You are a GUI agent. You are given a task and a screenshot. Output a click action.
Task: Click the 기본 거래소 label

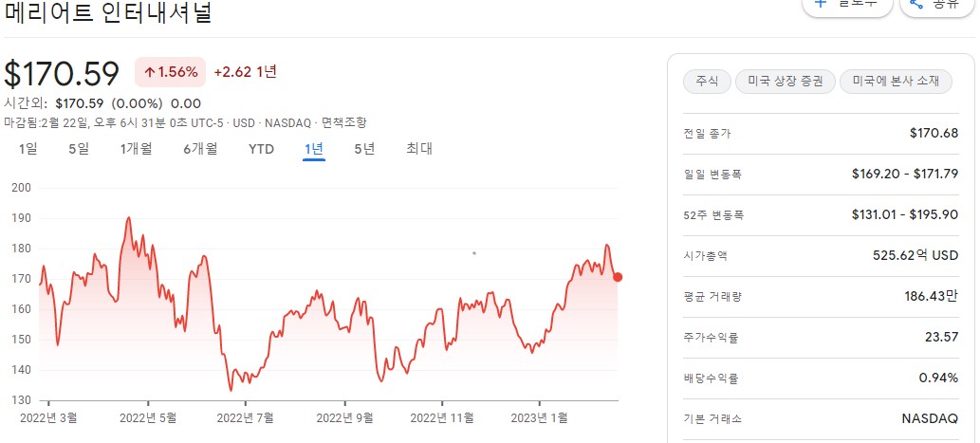click(712, 418)
